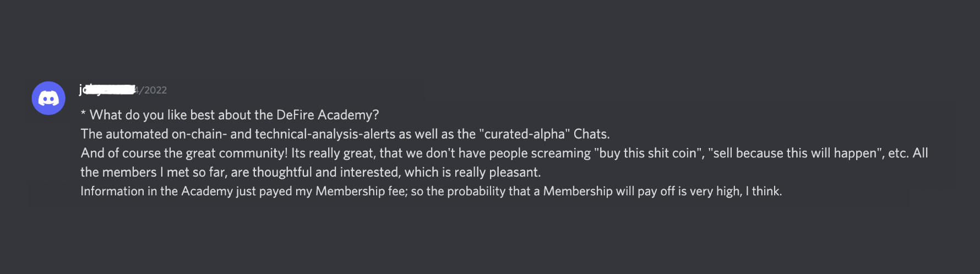Click the words "Membership fee;" in last line

point(361,191)
